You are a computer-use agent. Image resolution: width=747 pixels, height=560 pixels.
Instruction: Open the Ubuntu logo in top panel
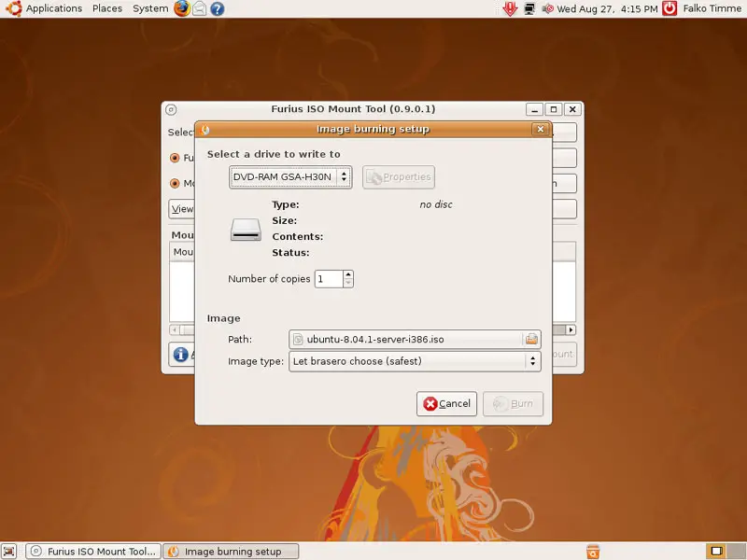tap(13, 8)
